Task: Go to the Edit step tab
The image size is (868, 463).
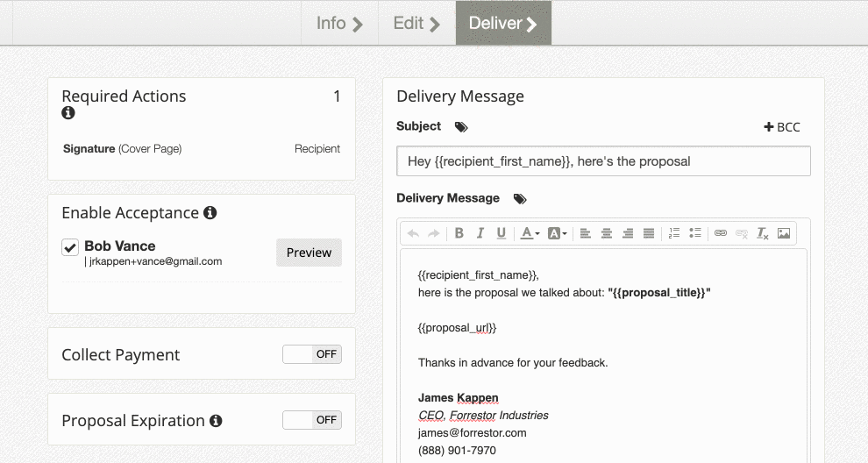Action: click(x=416, y=24)
